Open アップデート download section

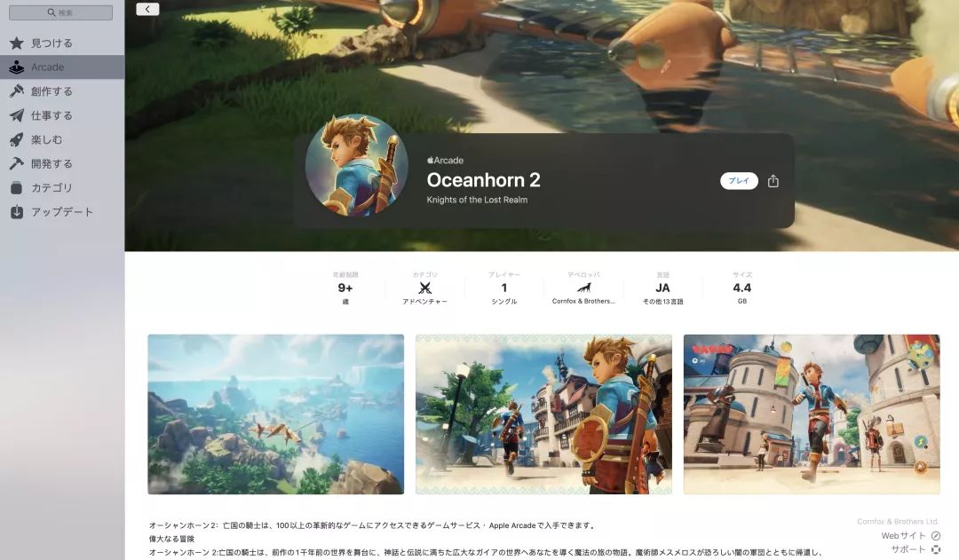click(x=62, y=211)
